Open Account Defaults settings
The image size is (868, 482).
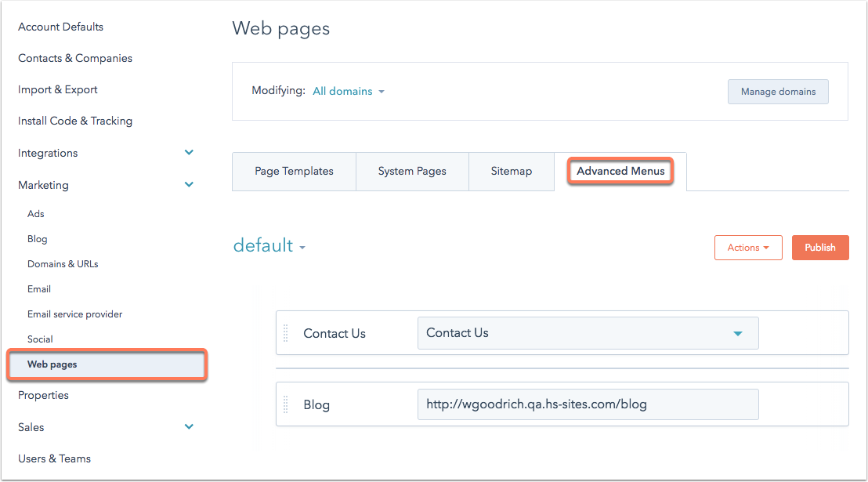click(x=61, y=27)
